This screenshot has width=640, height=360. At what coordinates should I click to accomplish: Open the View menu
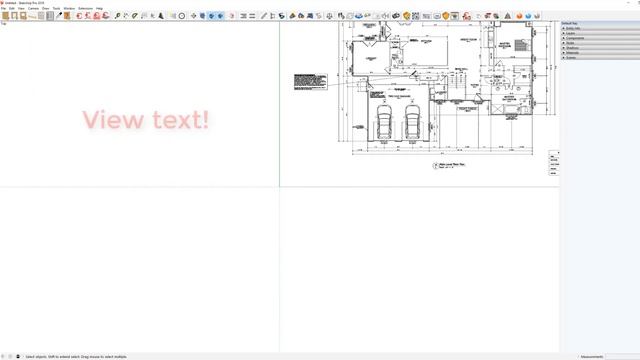coord(21,8)
